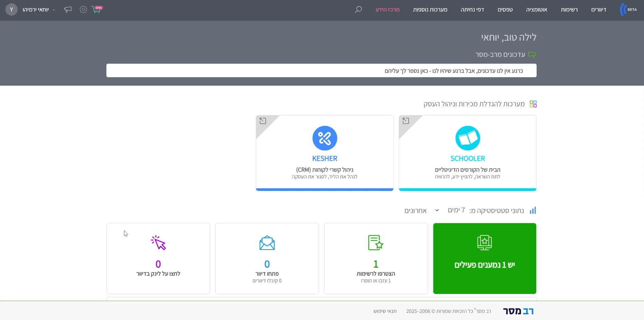
Task: Click the 1 עזבו או הוסרו text
Action: [376, 281]
